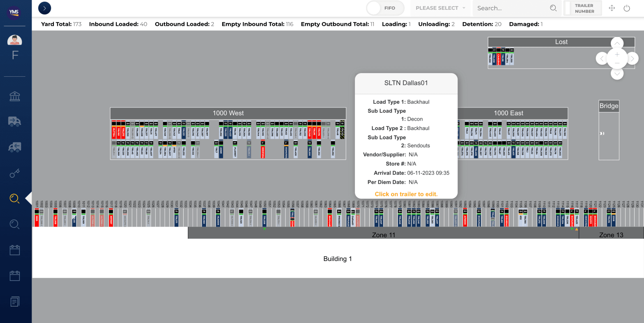Open the documents icon at sidebar bottom
Image resolution: width=644 pixels, height=323 pixels.
pyautogui.click(x=15, y=302)
